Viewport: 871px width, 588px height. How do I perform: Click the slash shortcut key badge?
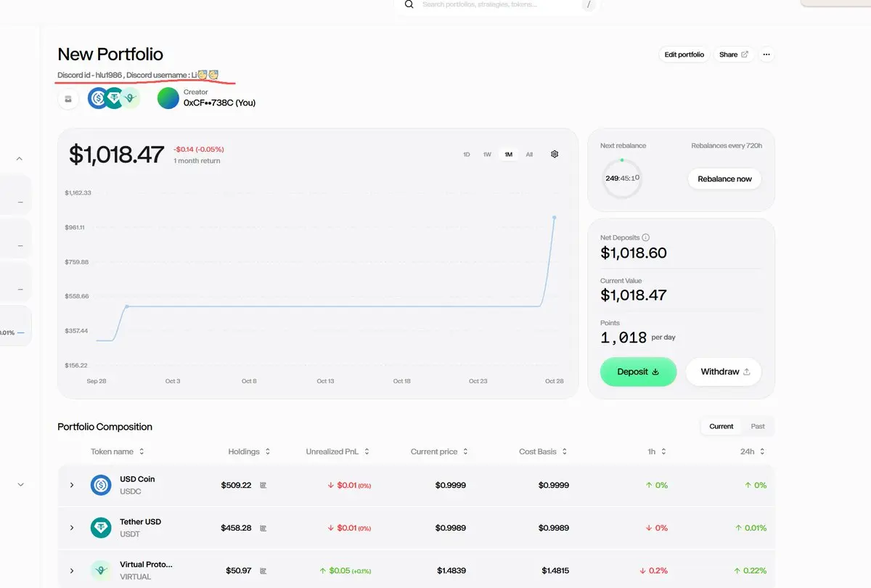tap(589, 4)
